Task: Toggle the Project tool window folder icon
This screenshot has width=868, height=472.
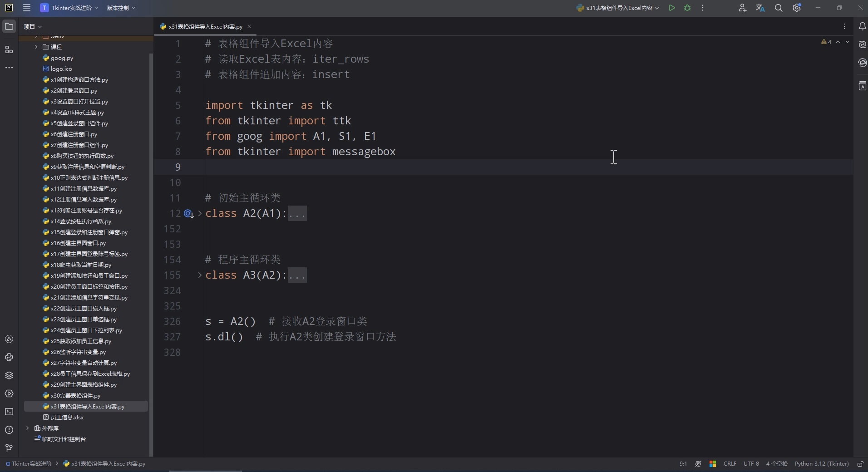Action: point(9,26)
